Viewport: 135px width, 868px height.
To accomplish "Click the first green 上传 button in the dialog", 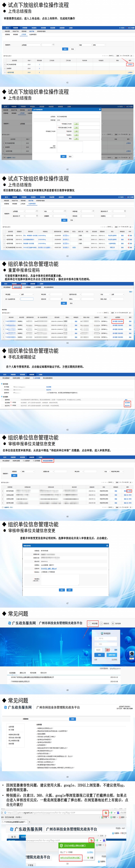I will [76, 124].
